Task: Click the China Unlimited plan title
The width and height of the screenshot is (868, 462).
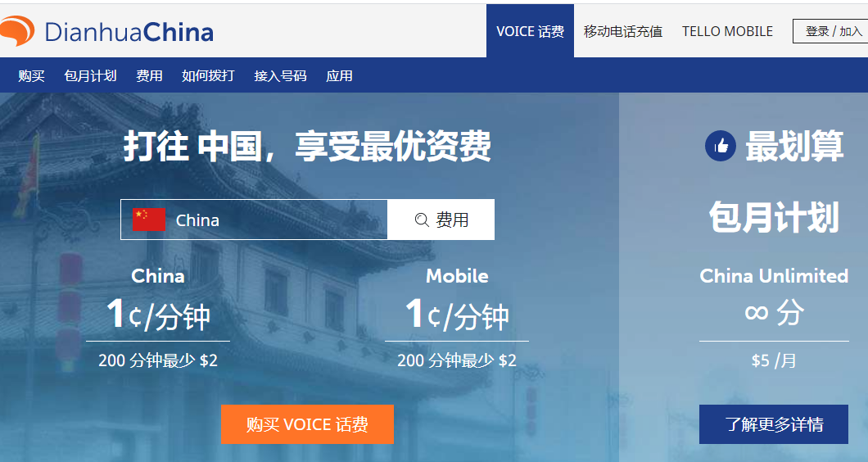Action: tap(773, 275)
